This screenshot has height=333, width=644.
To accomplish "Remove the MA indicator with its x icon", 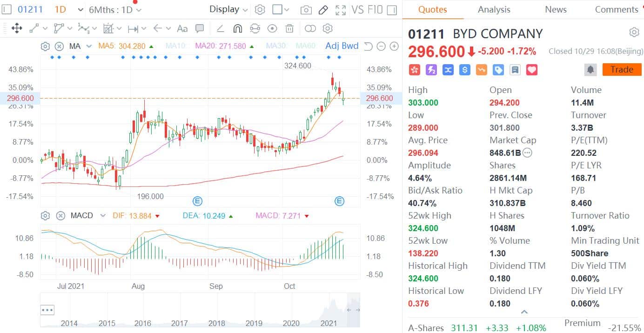I will point(59,46).
